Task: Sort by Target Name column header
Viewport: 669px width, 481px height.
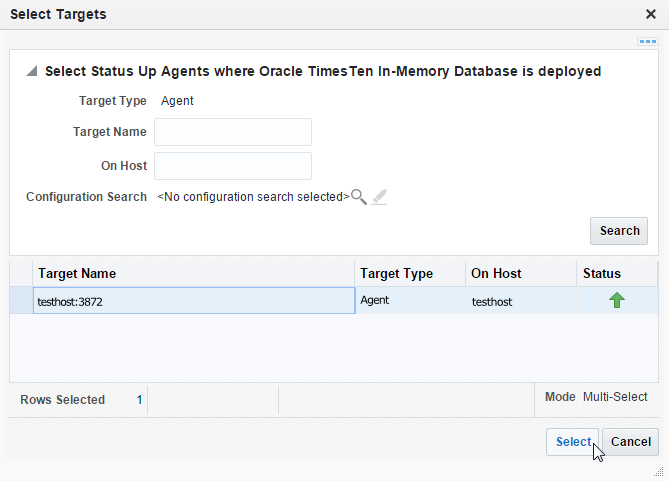Action: [77, 273]
